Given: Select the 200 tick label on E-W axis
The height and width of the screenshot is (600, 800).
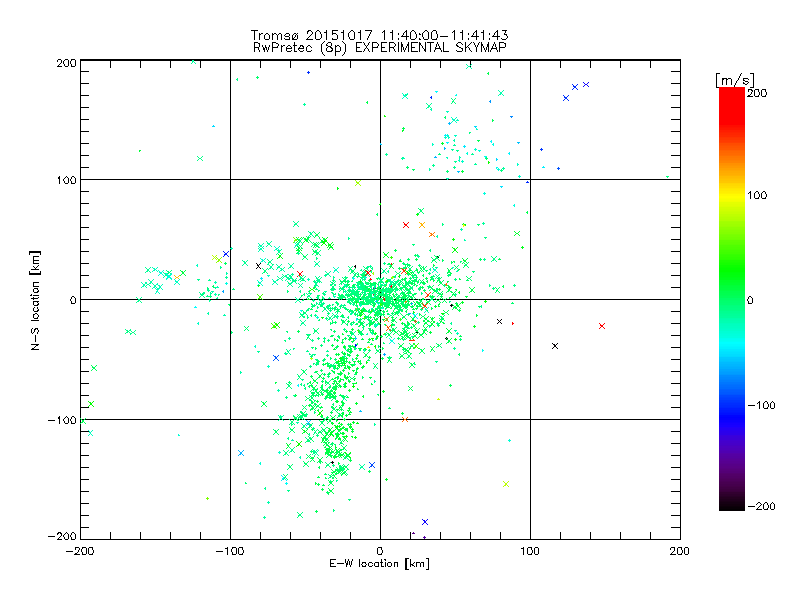Looking at the screenshot, I should coord(680,552).
